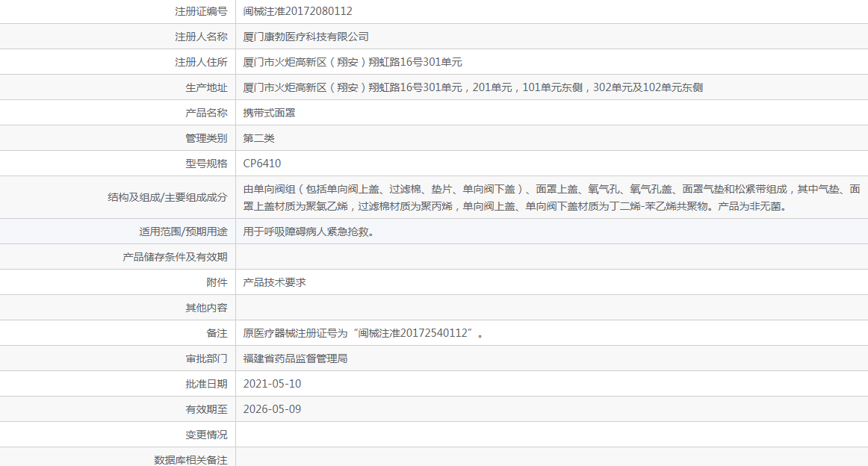Select the 型号规格 label
Image resolution: width=868 pixels, height=466 pixels.
pyautogui.click(x=206, y=164)
